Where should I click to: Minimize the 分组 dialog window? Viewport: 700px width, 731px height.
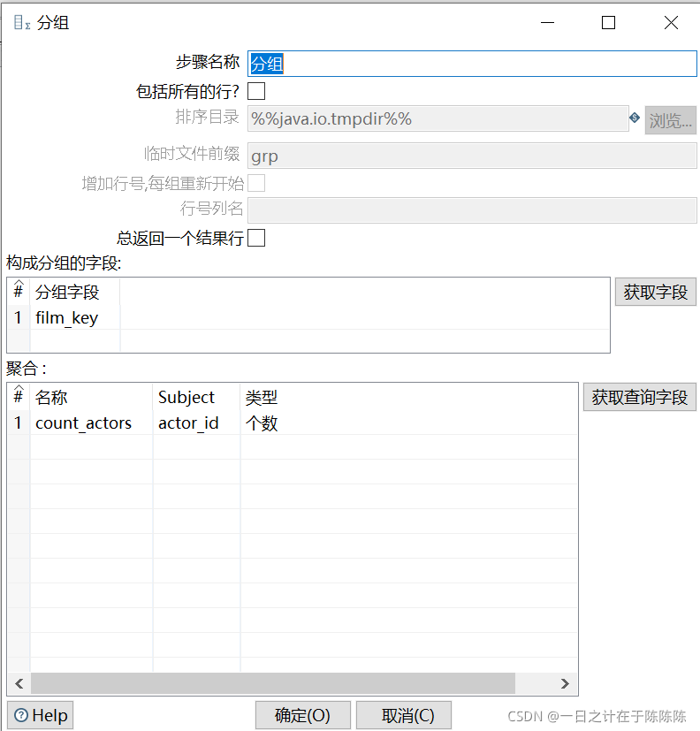pyautogui.click(x=547, y=22)
